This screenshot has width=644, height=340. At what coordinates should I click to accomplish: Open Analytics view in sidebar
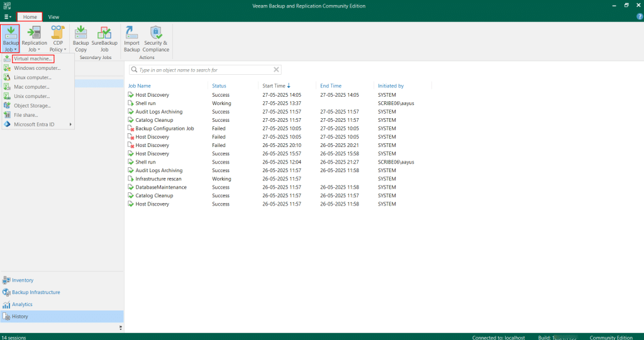(x=62, y=304)
